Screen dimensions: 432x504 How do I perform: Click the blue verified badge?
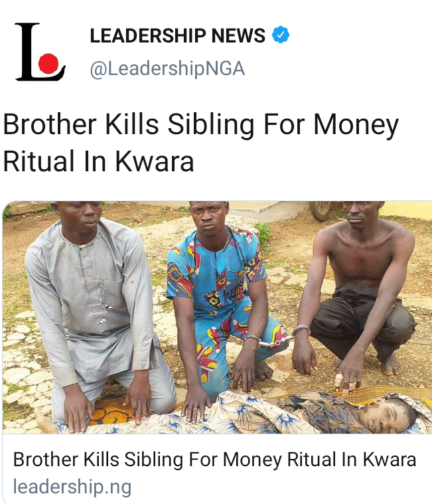coord(281,35)
